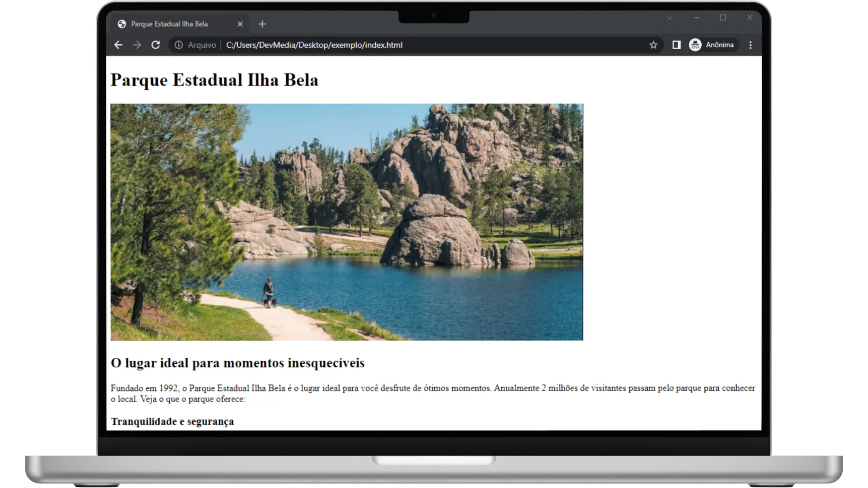Click the browser back arrow

[118, 45]
